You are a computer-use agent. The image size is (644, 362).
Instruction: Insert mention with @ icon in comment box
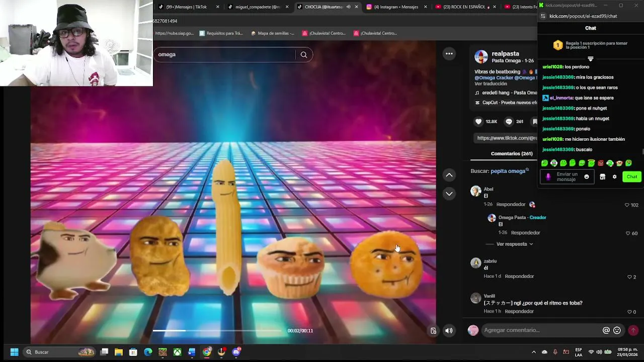[x=606, y=330]
